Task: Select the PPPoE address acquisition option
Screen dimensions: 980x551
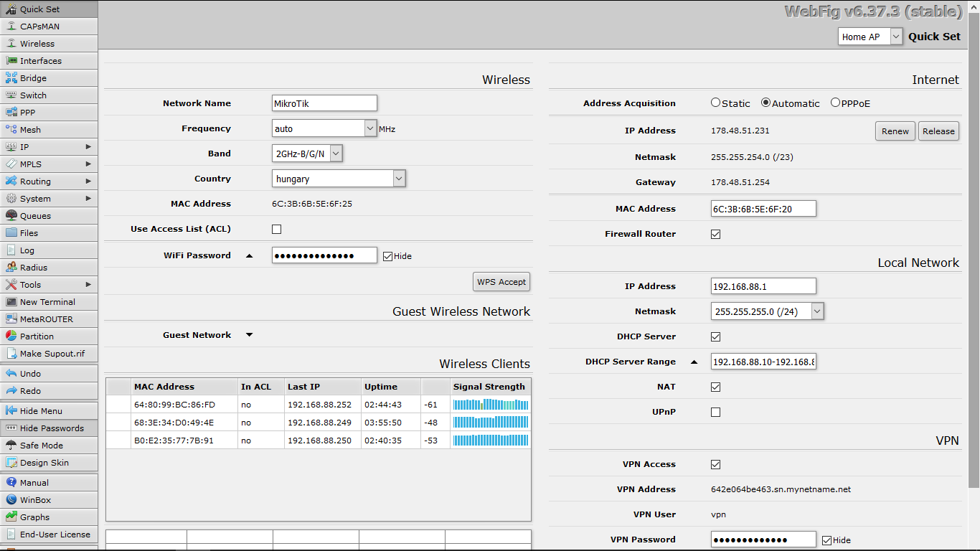Action: click(835, 103)
